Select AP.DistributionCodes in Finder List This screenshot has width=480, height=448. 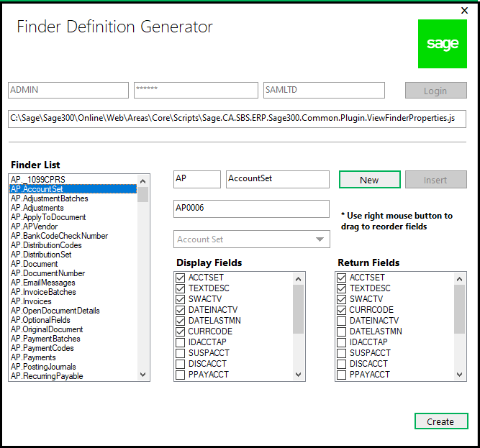[x=73, y=245]
